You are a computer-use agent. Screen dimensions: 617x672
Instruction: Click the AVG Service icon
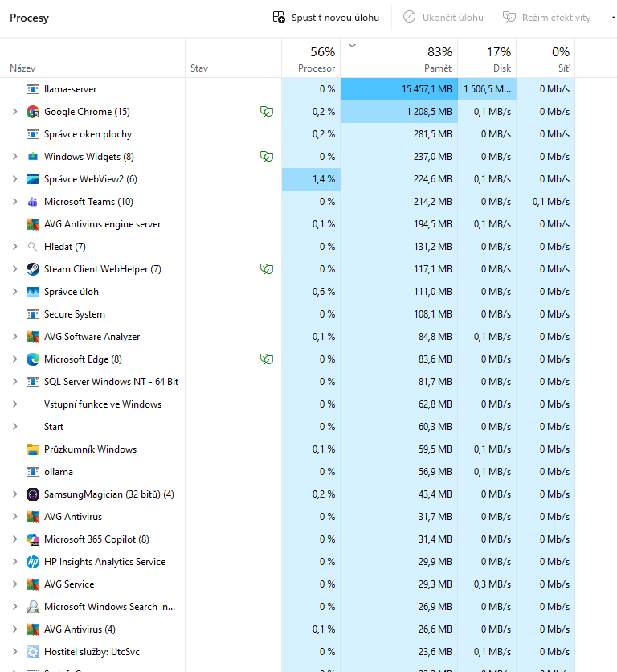tap(33, 584)
